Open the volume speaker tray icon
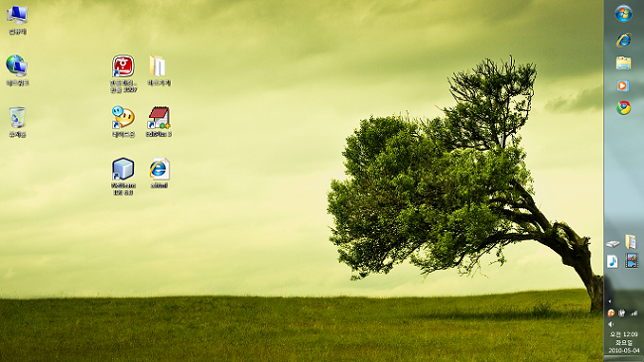 point(611,324)
